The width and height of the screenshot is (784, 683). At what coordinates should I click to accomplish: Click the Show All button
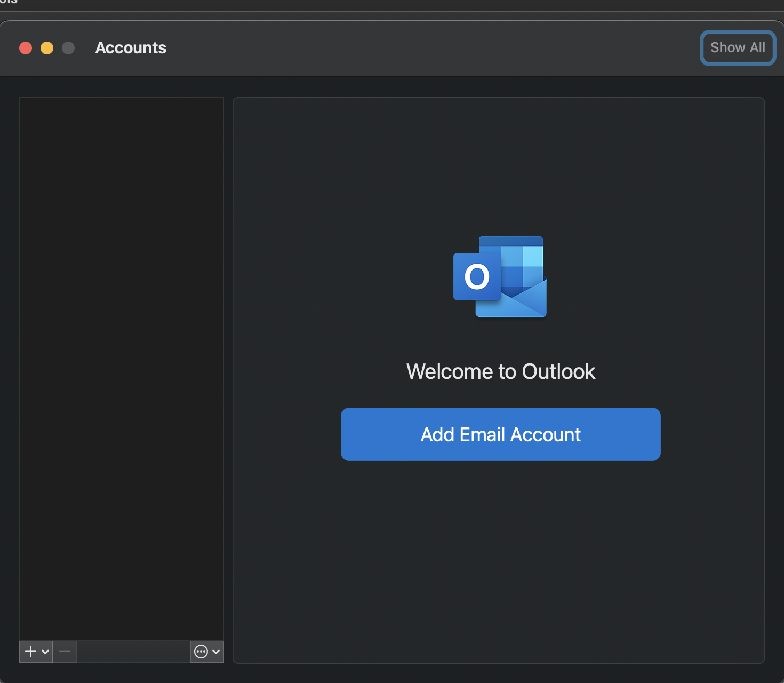(x=738, y=48)
